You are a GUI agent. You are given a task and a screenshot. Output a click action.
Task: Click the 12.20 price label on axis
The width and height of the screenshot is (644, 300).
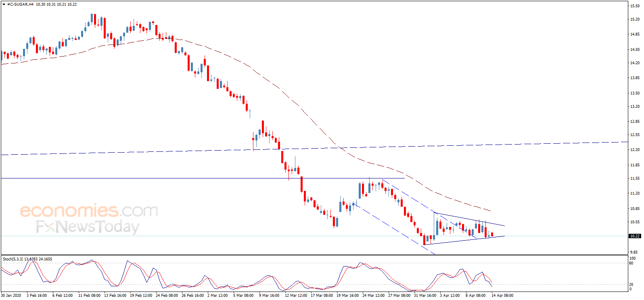[635, 149]
